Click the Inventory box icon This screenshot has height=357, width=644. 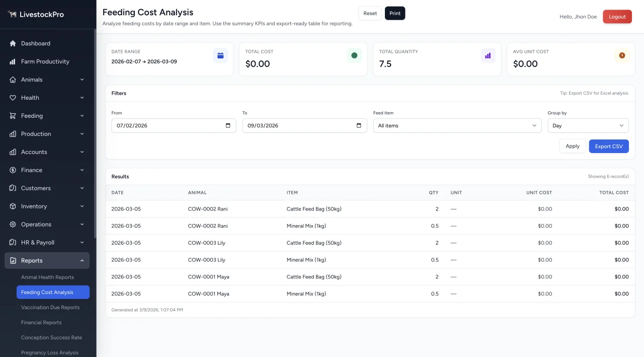click(13, 206)
